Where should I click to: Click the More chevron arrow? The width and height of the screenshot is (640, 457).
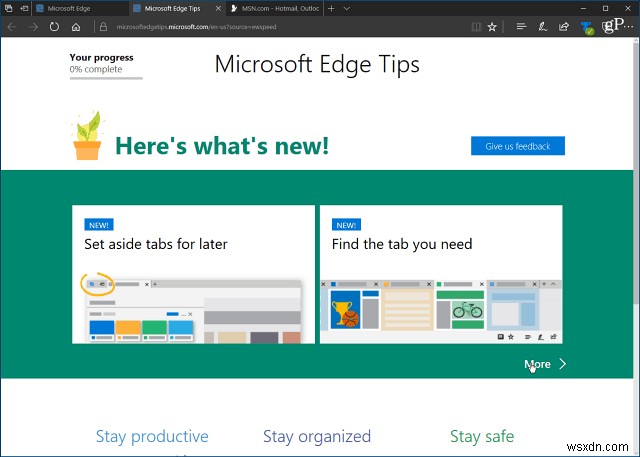click(x=562, y=364)
